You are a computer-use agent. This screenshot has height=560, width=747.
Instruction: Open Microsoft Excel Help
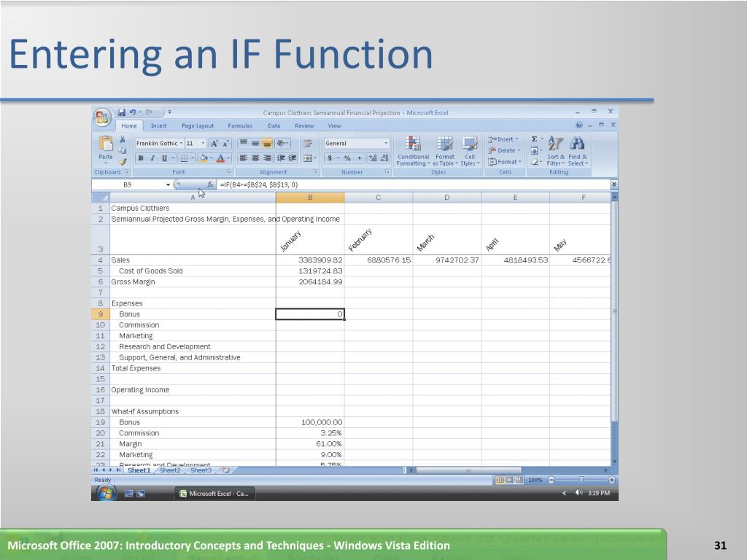(578, 125)
